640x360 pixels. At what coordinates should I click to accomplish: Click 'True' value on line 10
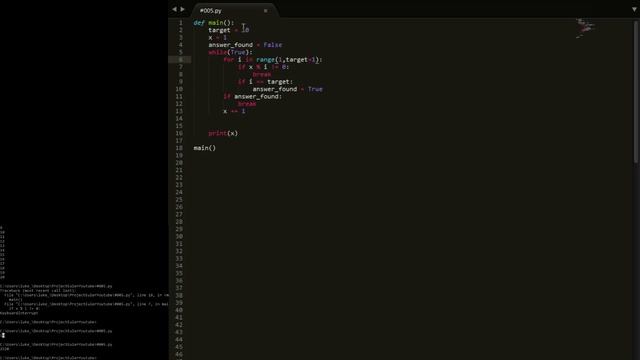tap(315, 89)
